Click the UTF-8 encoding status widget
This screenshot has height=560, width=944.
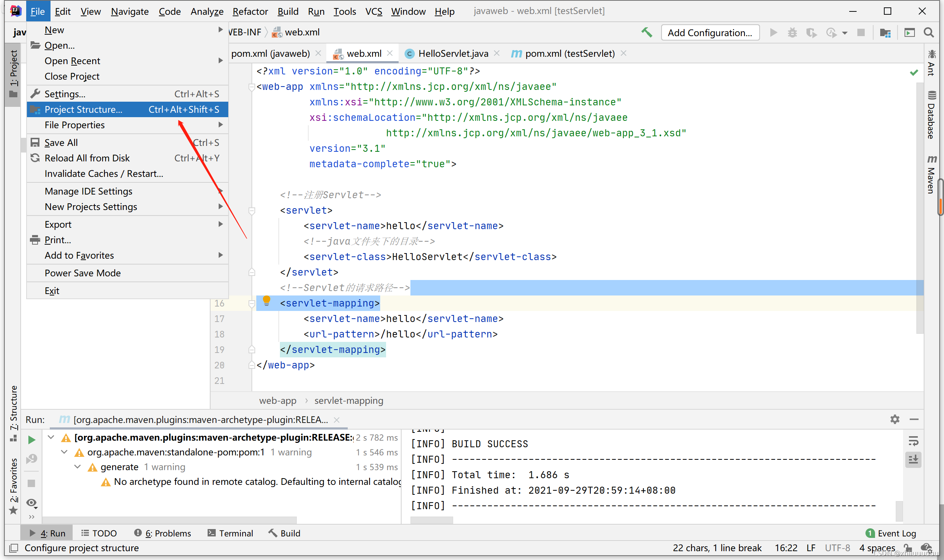click(x=837, y=547)
